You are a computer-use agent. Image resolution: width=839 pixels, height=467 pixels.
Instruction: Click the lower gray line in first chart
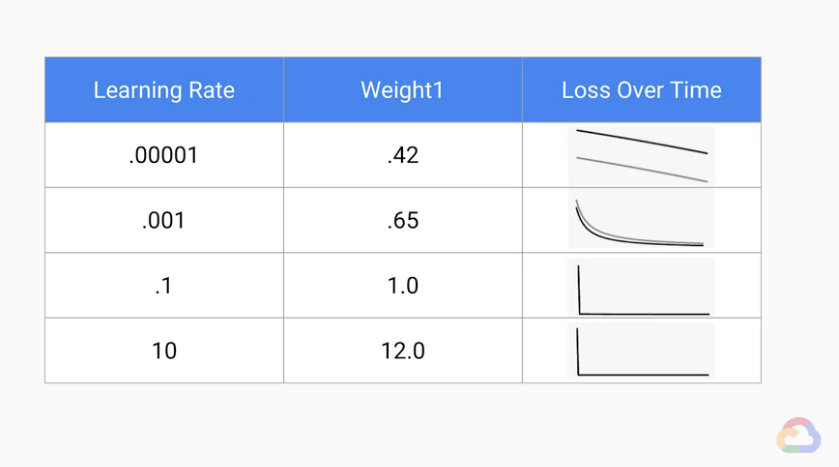tap(641, 169)
